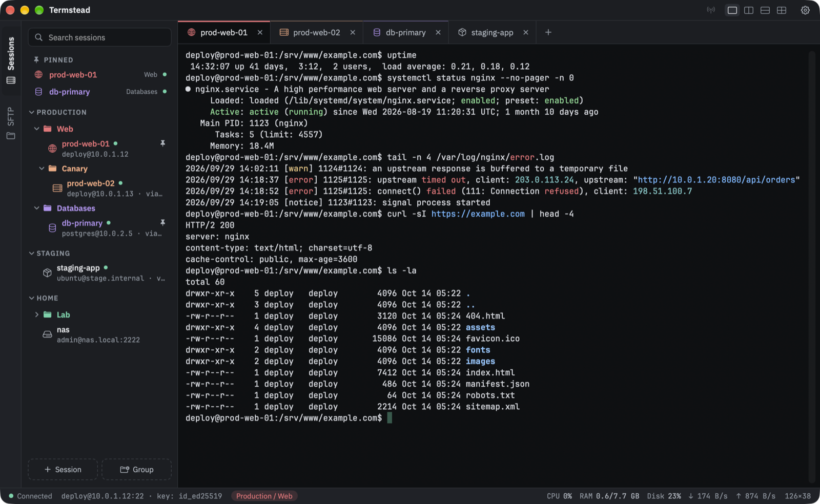The width and height of the screenshot is (820, 504).
Task: Switch to prod-web-02 tab
Action: 317,32
